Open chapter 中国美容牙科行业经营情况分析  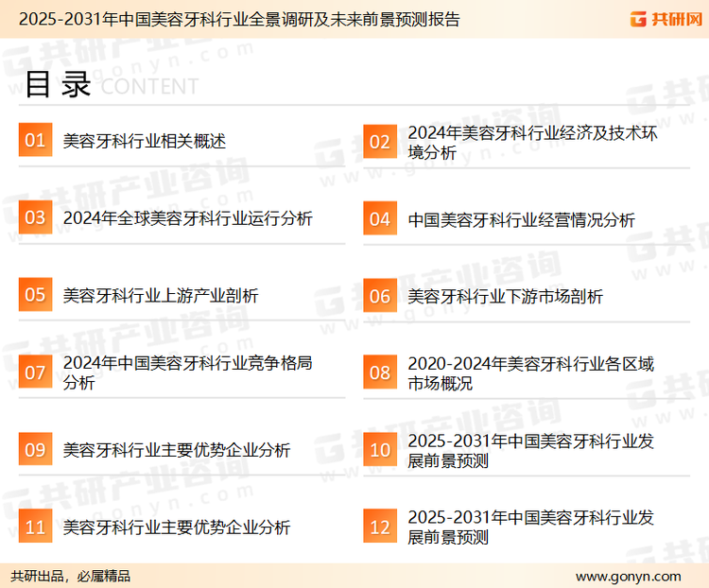tap(521, 220)
